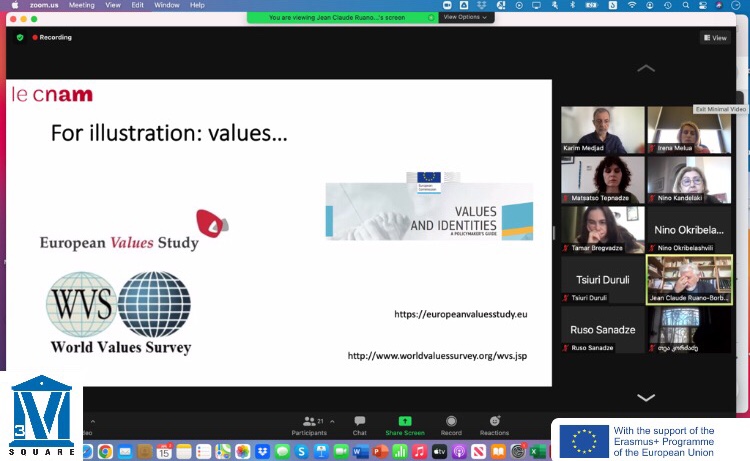Open the News app in the dock
750x461 pixels.
pyautogui.click(x=478, y=451)
